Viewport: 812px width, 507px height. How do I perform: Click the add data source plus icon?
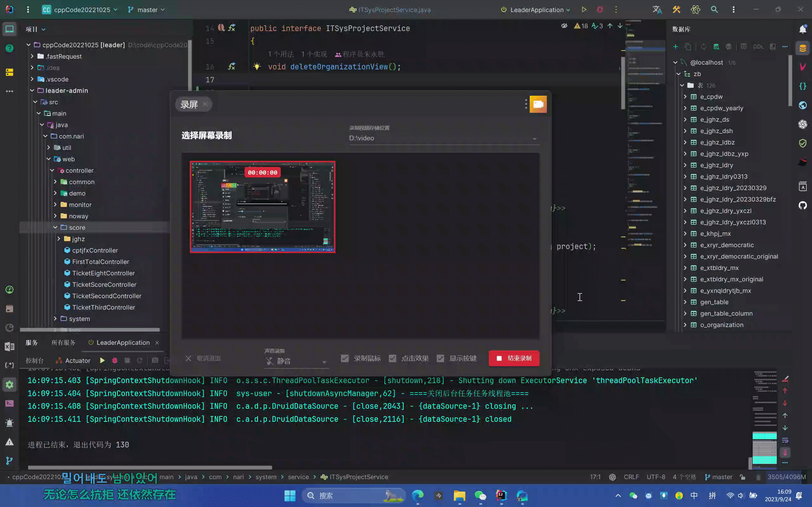tap(675, 47)
